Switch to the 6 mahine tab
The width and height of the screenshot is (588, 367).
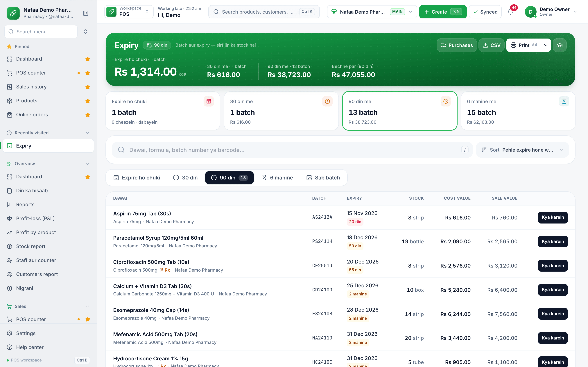point(277,178)
